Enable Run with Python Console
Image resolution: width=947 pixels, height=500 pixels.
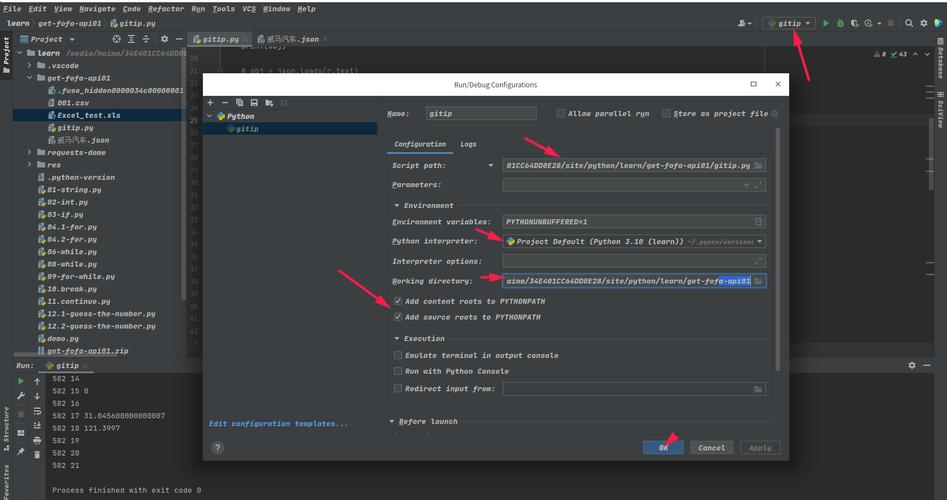click(x=397, y=371)
